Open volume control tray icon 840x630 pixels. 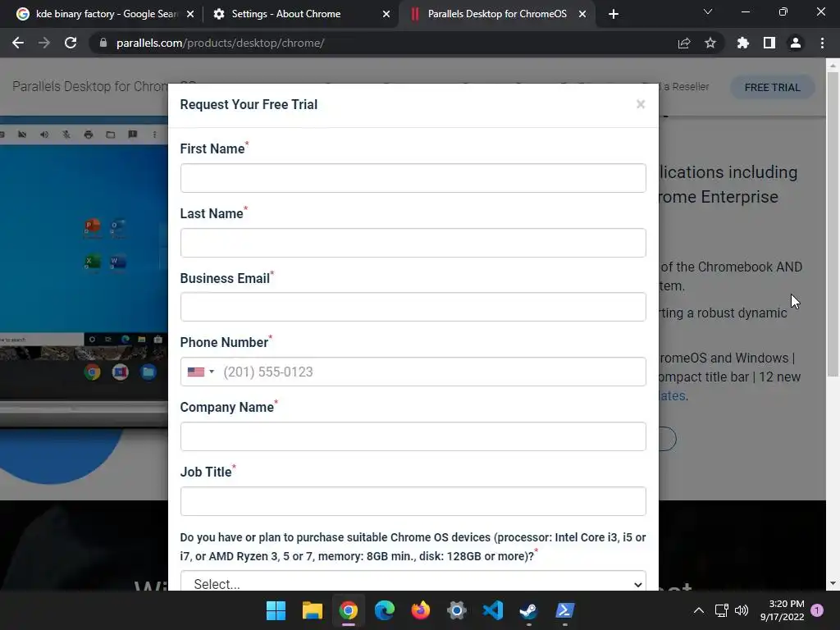(742, 610)
